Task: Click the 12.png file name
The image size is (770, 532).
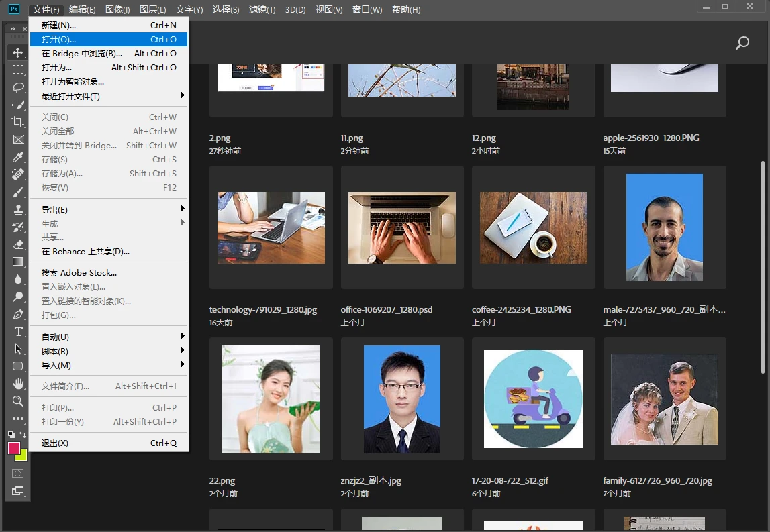Action: (484, 138)
